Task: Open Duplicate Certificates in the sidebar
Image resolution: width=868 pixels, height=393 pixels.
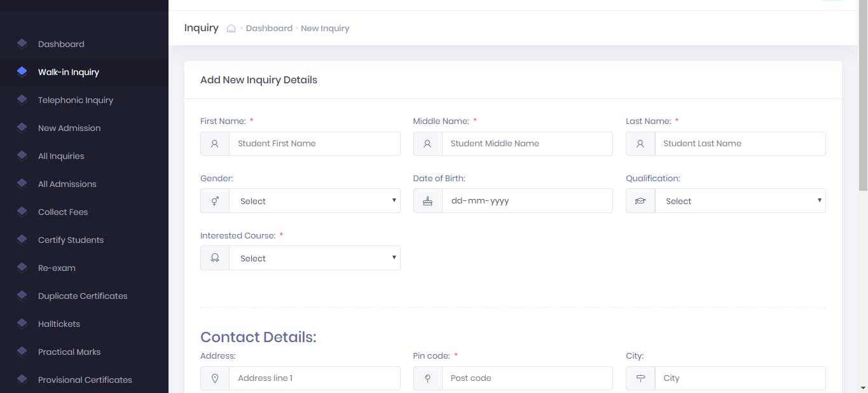Action: pyautogui.click(x=84, y=296)
